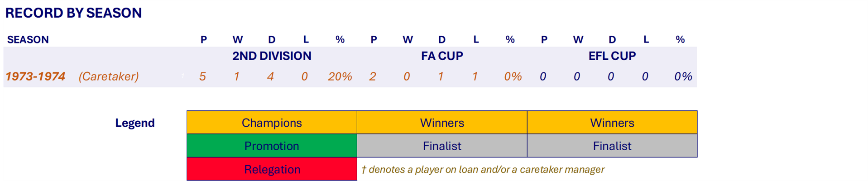Click the gold Champions legend swatch
The height and width of the screenshot is (181, 868).
click(x=272, y=123)
